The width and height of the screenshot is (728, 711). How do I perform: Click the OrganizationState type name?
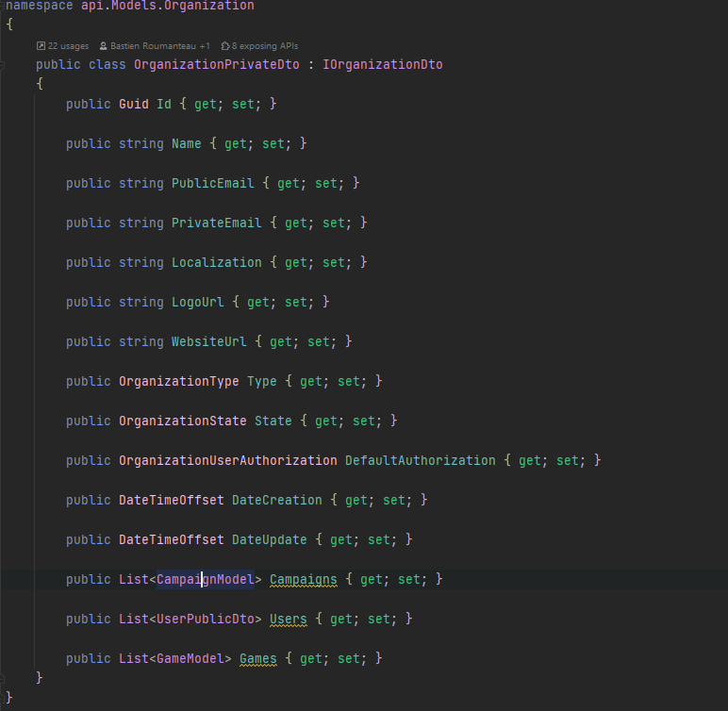(182, 422)
